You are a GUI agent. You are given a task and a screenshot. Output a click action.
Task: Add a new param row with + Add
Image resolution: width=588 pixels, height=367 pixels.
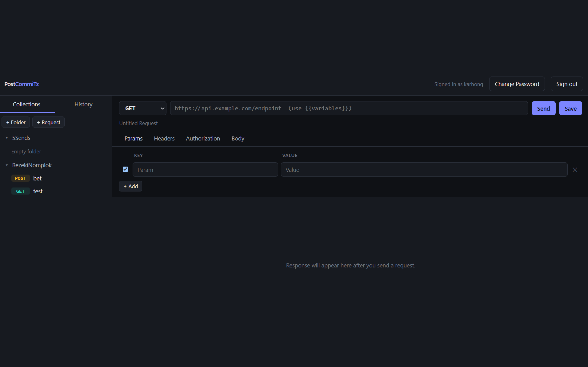pos(130,186)
